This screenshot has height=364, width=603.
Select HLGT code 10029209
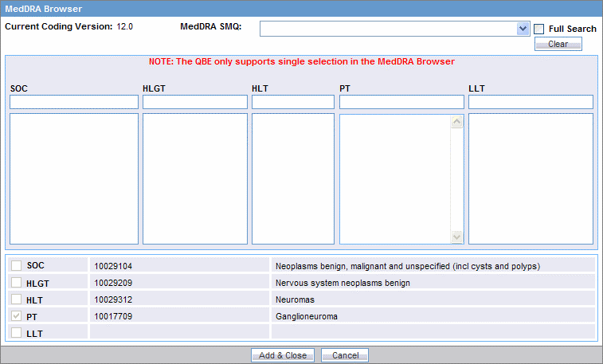(113, 283)
